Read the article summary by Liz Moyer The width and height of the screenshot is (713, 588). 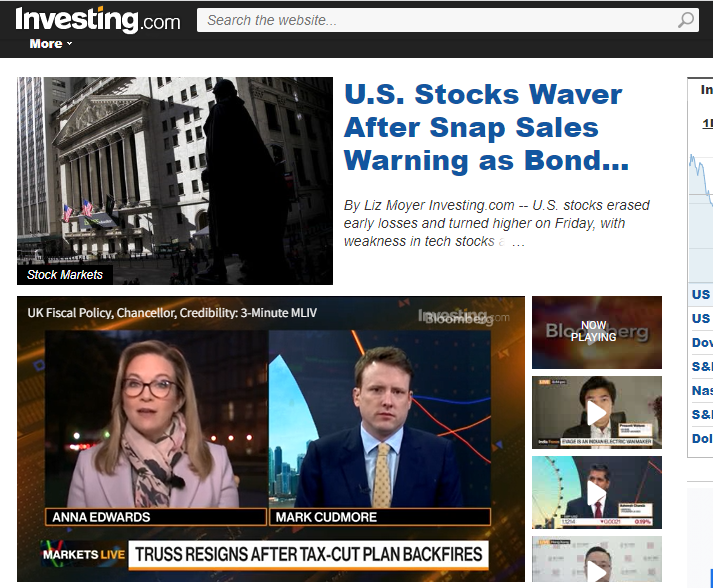click(x=497, y=223)
